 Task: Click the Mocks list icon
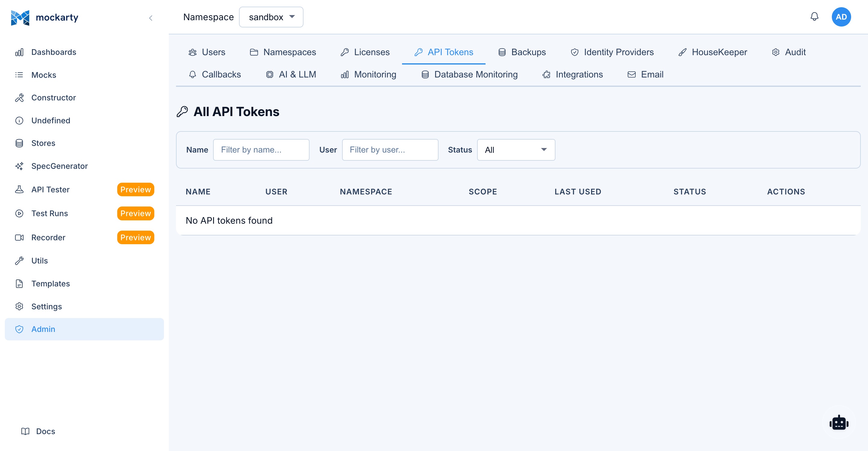pyautogui.click(x=19, y=75)
